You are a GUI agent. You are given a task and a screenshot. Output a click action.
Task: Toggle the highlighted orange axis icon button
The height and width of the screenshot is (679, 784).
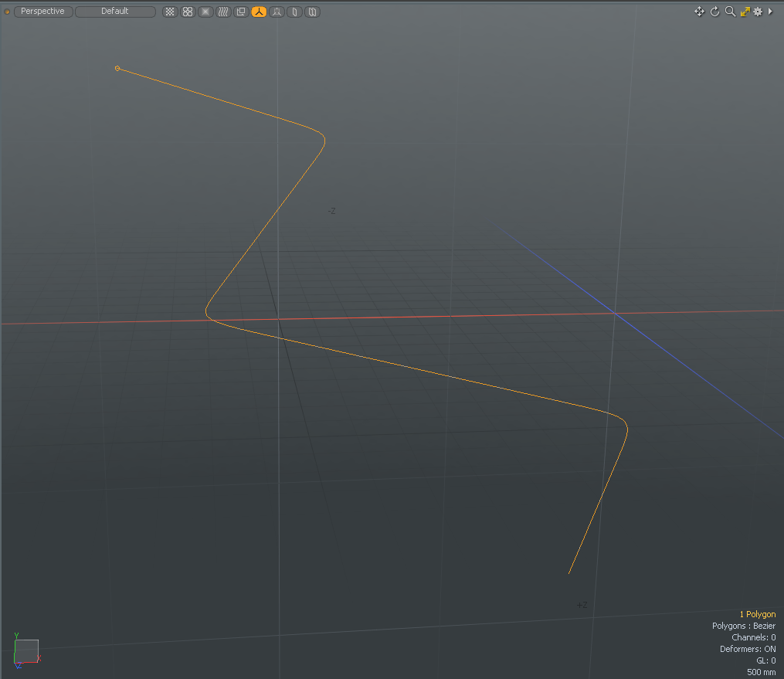(259, 12)
